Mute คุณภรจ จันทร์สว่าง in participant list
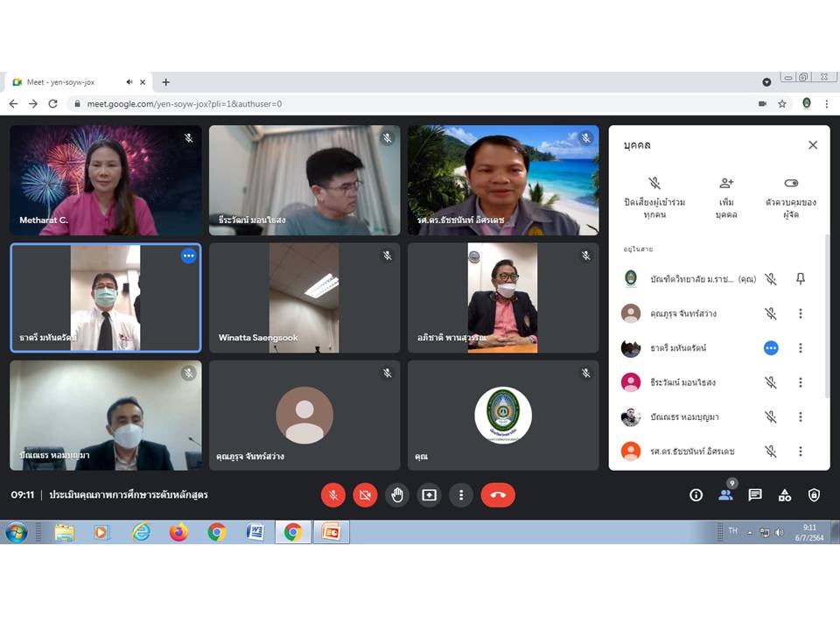 pyautogui.click(x=770, y=313)
